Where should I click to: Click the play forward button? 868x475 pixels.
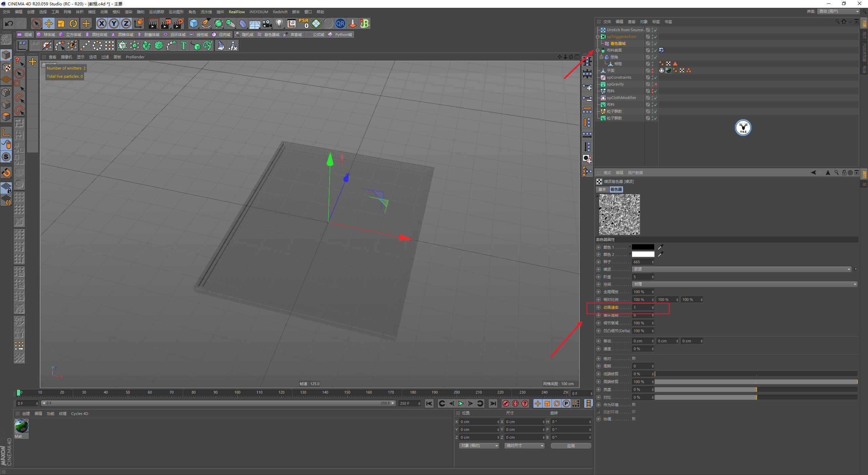461,403
